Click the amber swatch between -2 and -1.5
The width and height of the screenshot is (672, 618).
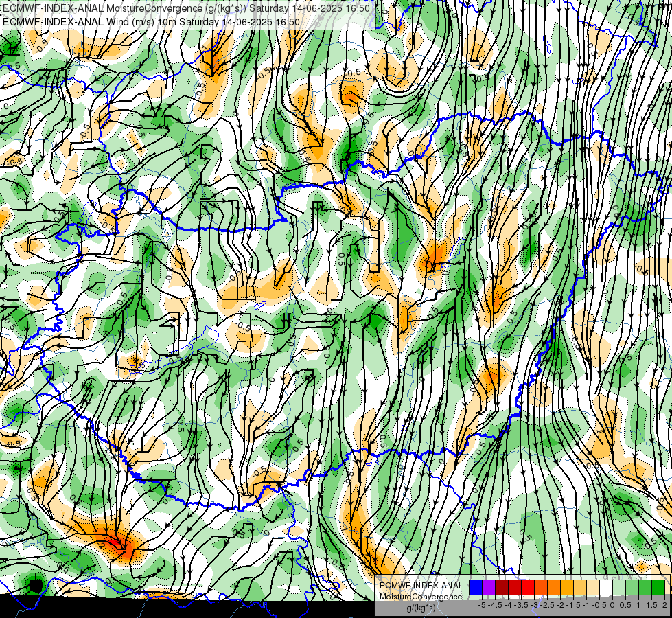pyautogui.click(x=567, y=588)
